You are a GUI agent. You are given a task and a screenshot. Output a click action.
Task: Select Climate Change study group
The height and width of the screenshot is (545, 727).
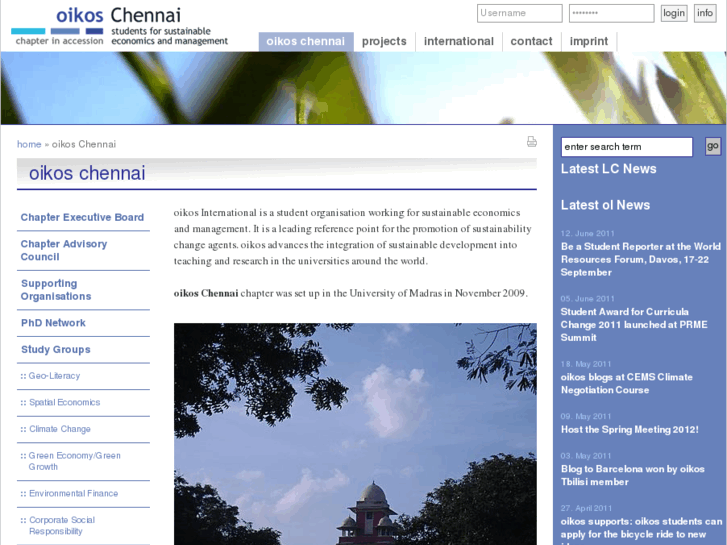coord(60,429)
